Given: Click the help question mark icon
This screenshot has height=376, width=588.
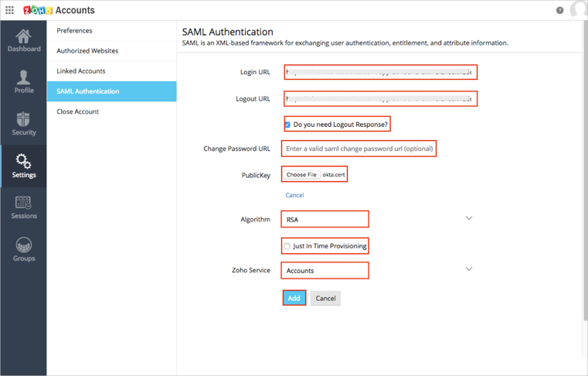Looking at the screenshot, I should tap(559, 10).
